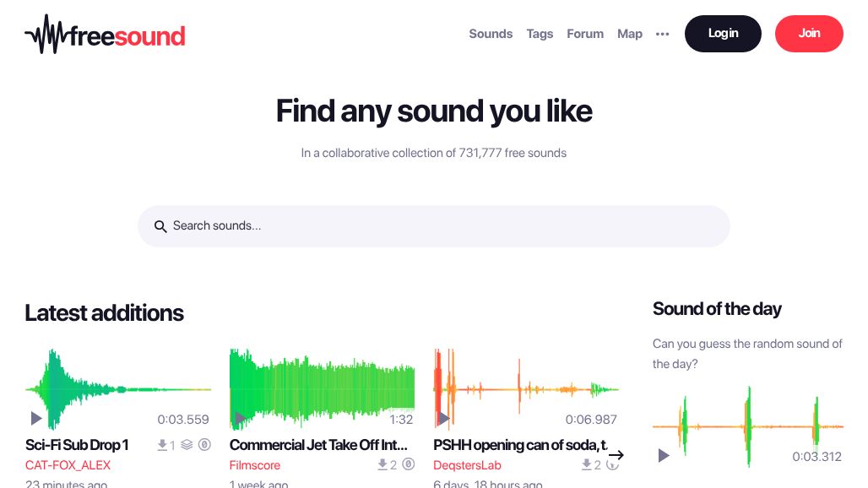Click the 731,777 free sounds subtitle

[x=433, y=153]
